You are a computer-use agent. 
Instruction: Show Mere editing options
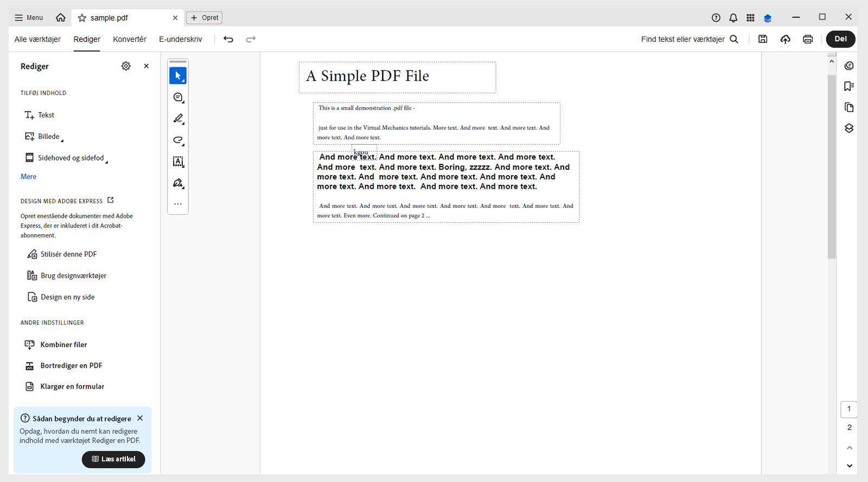tap(28, 177)
